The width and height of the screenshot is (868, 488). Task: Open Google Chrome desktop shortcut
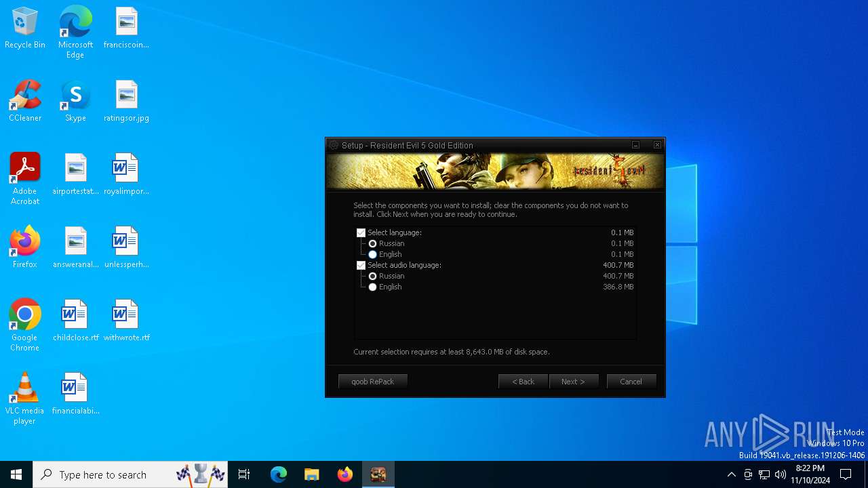[x=25, y=325]
